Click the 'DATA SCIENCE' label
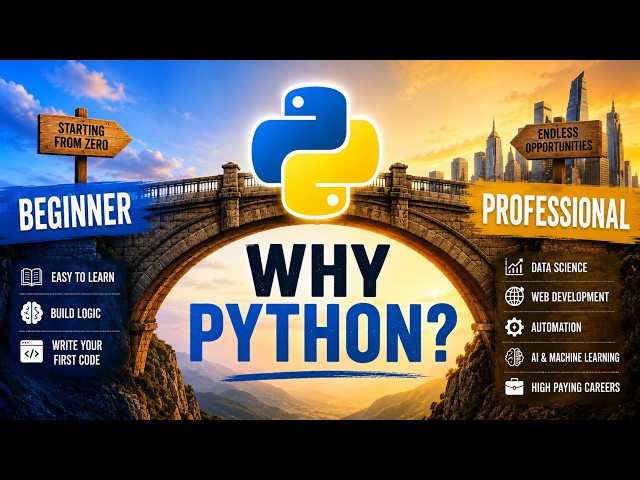 (559, 267)
